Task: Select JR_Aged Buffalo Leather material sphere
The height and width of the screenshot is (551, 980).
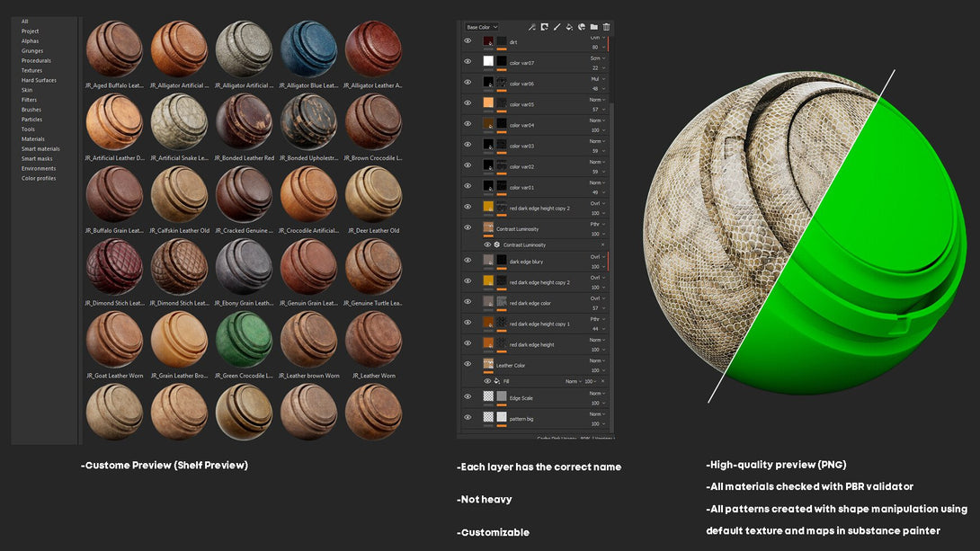Action: 114,49
